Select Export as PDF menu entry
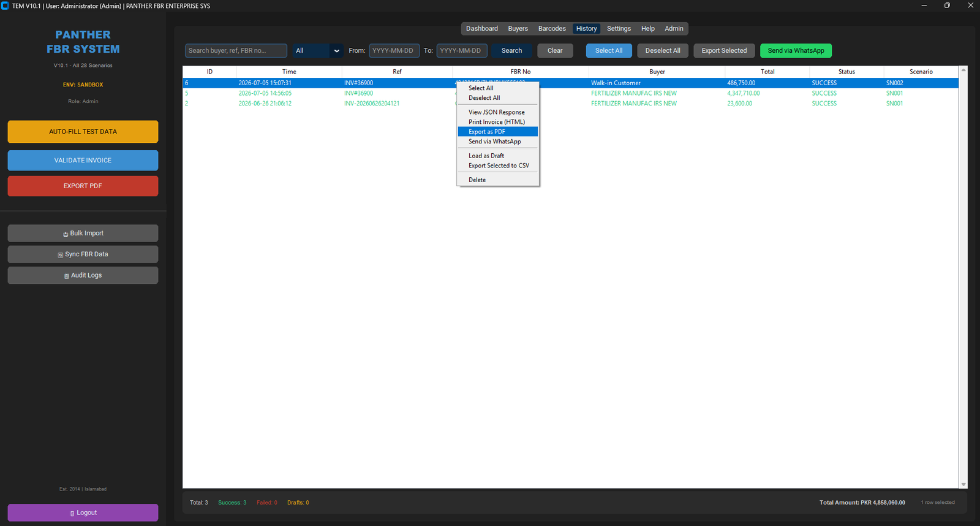This screenshot has width=980, height=526. 497,132
